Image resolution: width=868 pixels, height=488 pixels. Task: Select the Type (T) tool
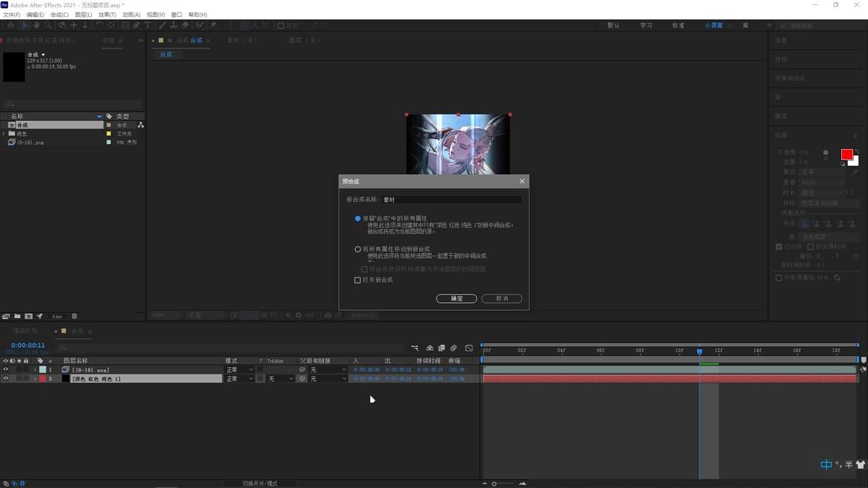point(148,25)
